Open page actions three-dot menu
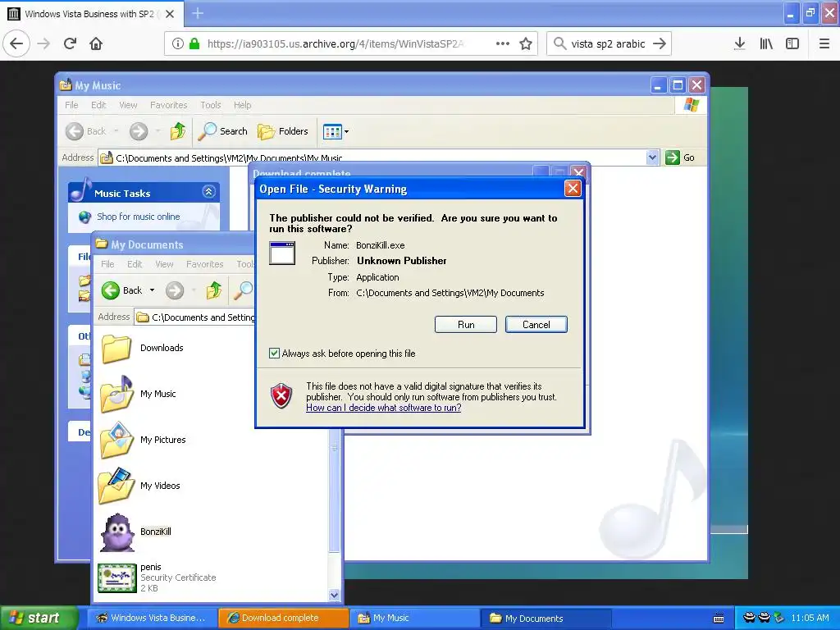 [503, 43]
